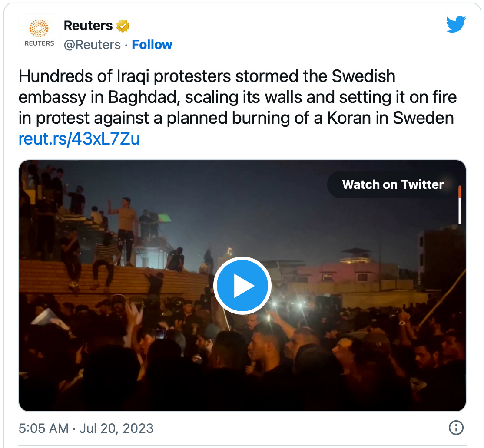Screen dimensions: 484x448
Task: Click the Reuters profile avatar logo
Action: (x=39, y=34)
